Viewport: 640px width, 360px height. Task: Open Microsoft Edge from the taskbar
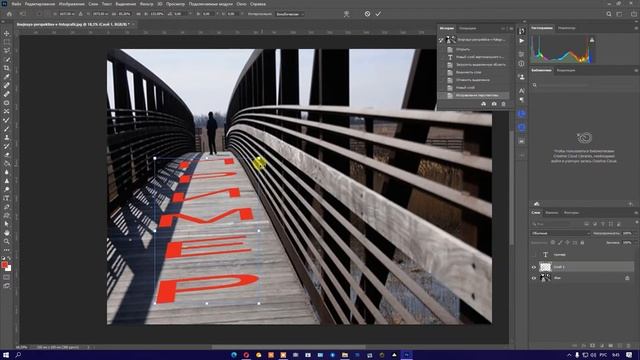[234, 355]
